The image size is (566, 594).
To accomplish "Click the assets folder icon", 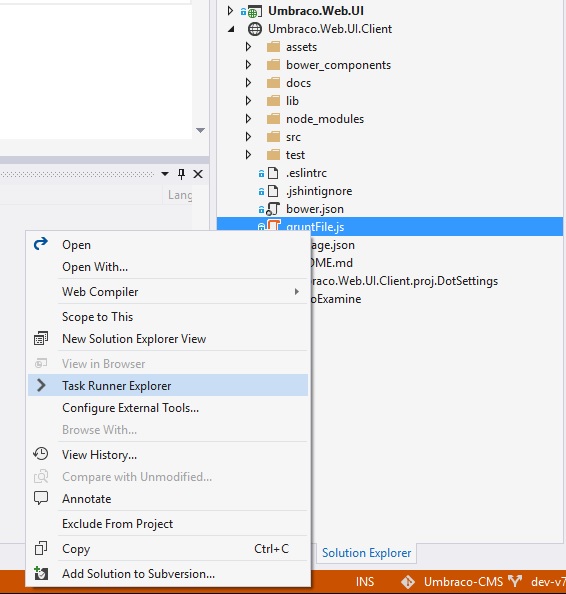I will tap(273, 47).
